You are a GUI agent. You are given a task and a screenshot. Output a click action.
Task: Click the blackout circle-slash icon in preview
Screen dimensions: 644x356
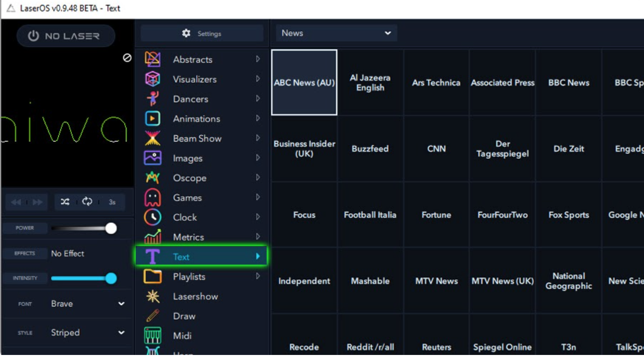click(127, 58)
